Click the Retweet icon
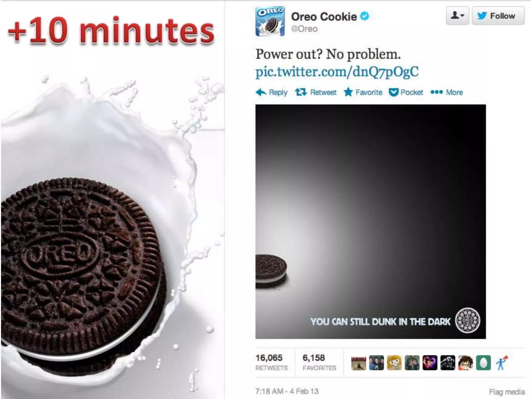 (301, 92)
